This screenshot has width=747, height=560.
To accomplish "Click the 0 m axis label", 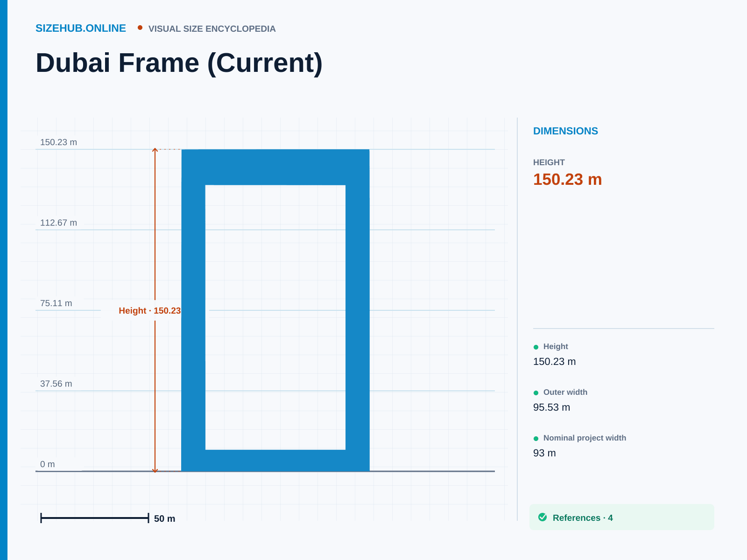I will click(48, 464).
